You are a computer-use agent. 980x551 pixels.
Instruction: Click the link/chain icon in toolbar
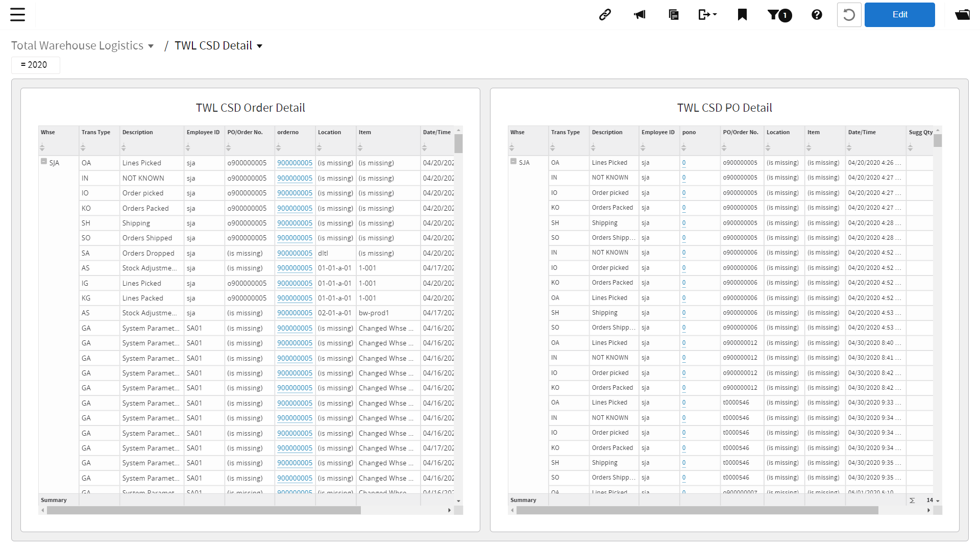pyautogui.click(x=604, y=15)
